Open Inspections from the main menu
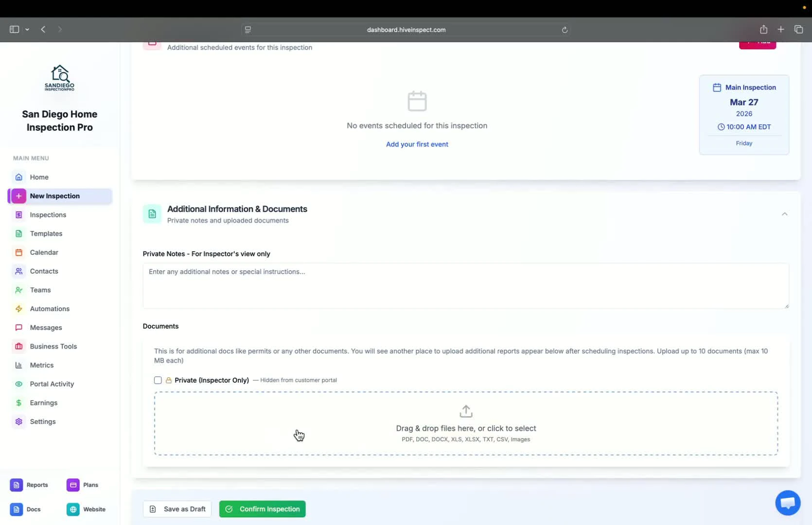Screen dimensions: 812x525 60,215
